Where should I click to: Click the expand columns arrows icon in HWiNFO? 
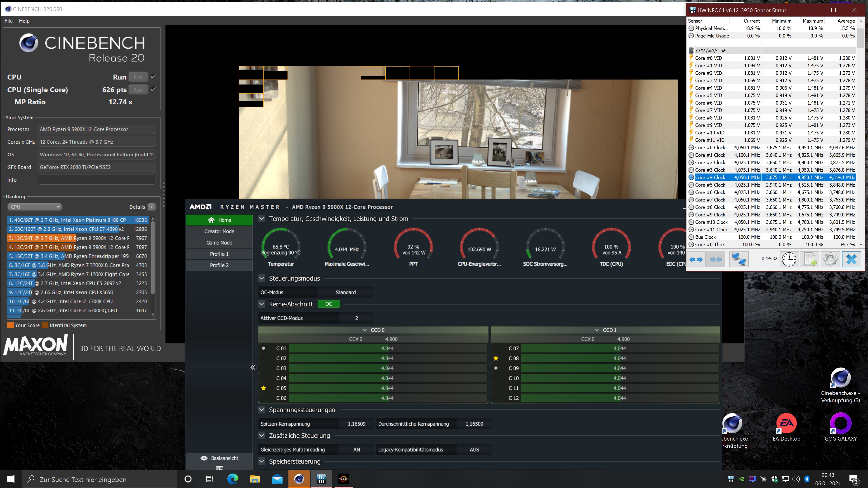point(696,259)
